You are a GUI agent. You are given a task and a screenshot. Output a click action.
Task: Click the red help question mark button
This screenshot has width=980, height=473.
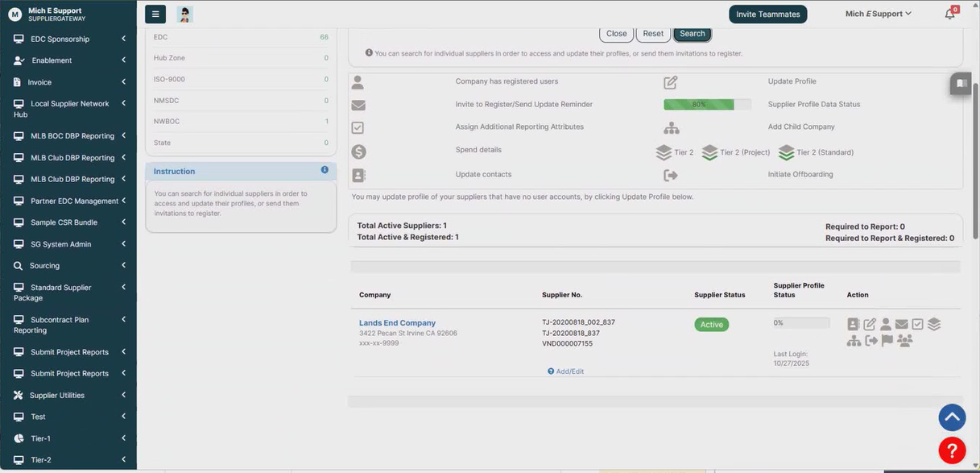(x=952, y=450)
